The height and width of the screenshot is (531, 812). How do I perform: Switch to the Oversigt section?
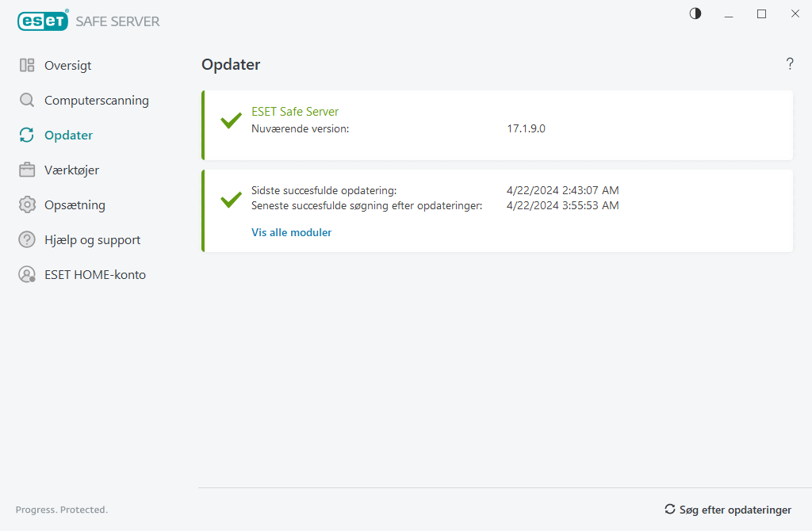67,65
